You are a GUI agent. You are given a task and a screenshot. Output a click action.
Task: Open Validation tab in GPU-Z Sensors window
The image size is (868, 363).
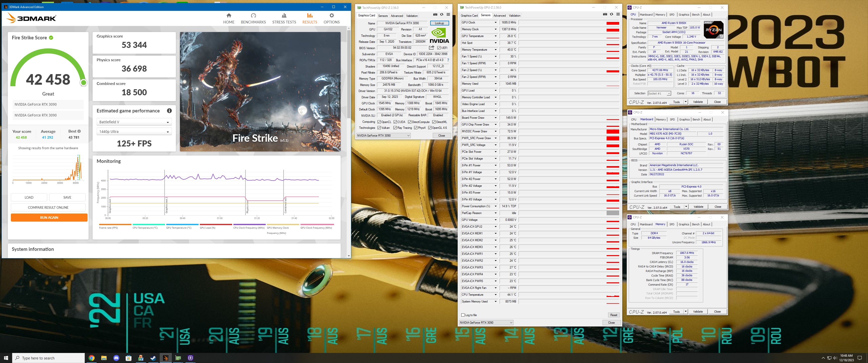click(514, 15)
